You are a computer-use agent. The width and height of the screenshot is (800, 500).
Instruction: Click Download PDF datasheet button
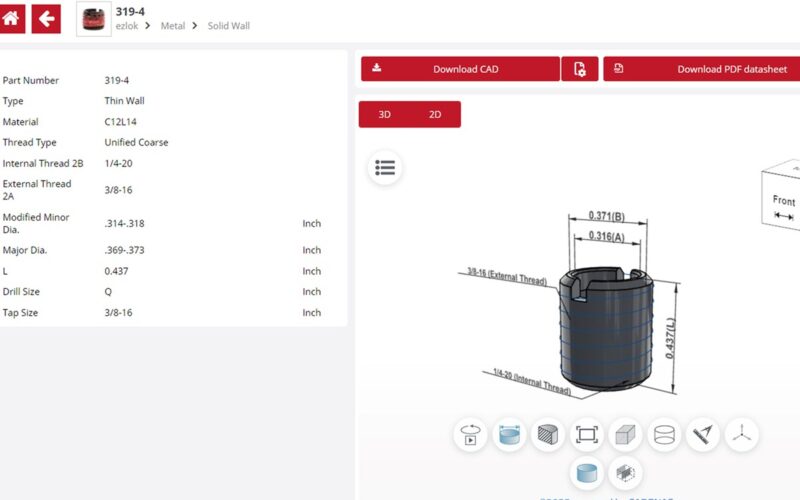pyautogui.click(x=702, y=69)
